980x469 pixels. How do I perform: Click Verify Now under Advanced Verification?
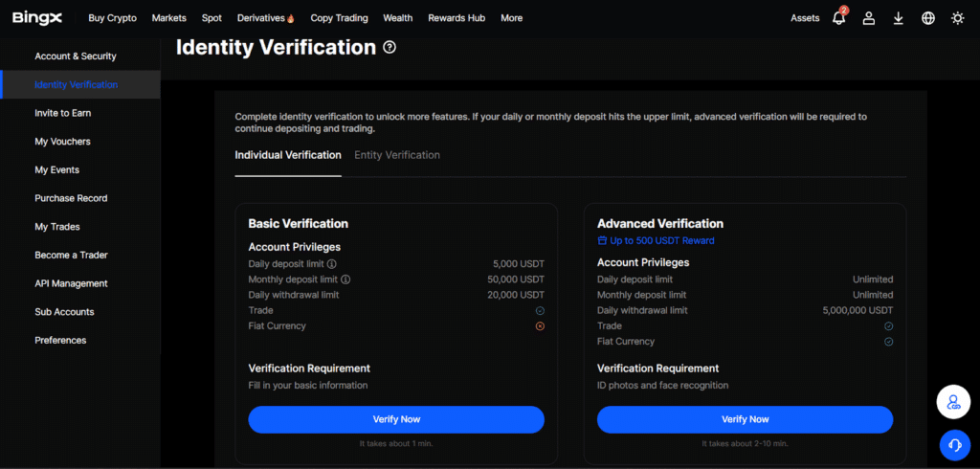[745, 419]
